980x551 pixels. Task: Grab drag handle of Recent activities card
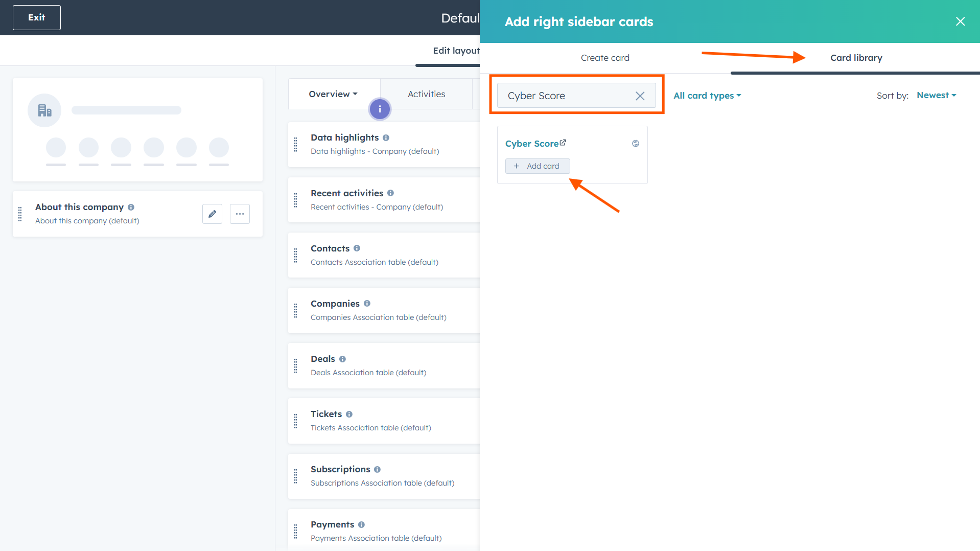pos(295,200)
